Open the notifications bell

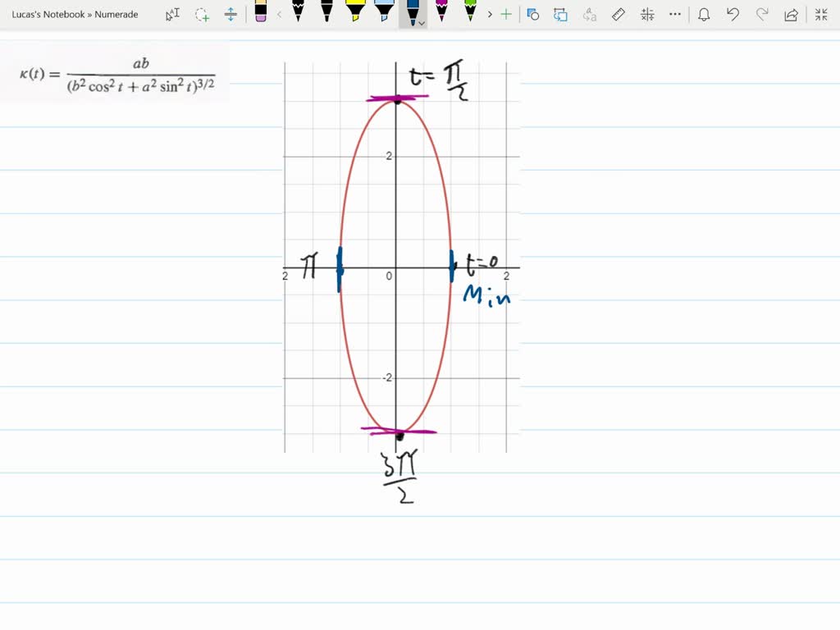point(704,14)
